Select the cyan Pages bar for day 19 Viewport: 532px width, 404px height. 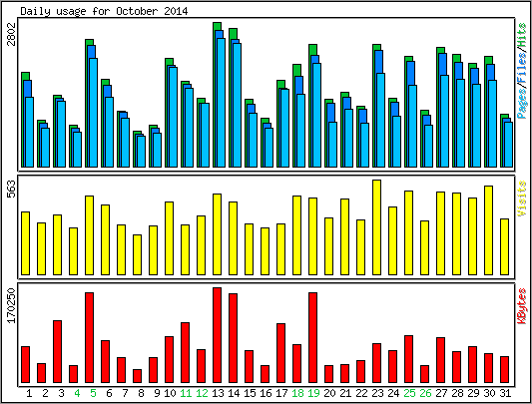click(x=316, y=116)
